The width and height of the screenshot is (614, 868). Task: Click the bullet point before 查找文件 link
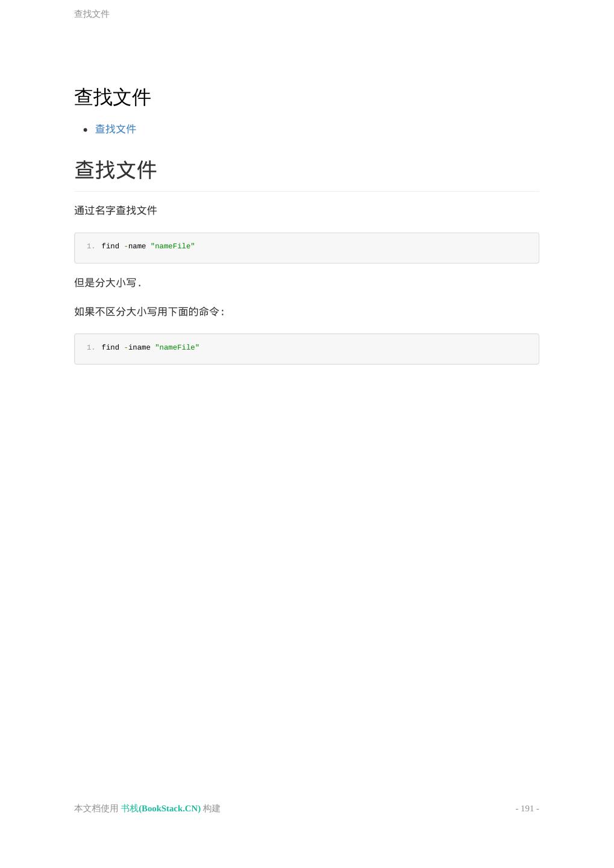tap(86, 130)
